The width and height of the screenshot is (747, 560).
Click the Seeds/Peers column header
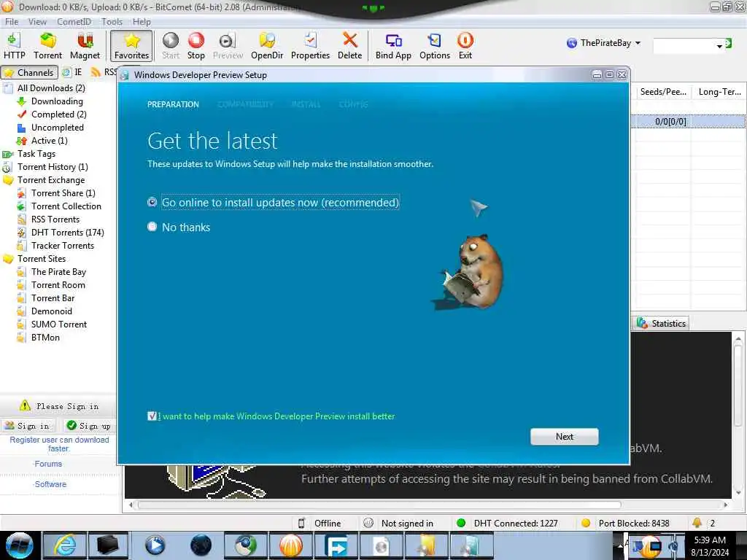[663, 92]
